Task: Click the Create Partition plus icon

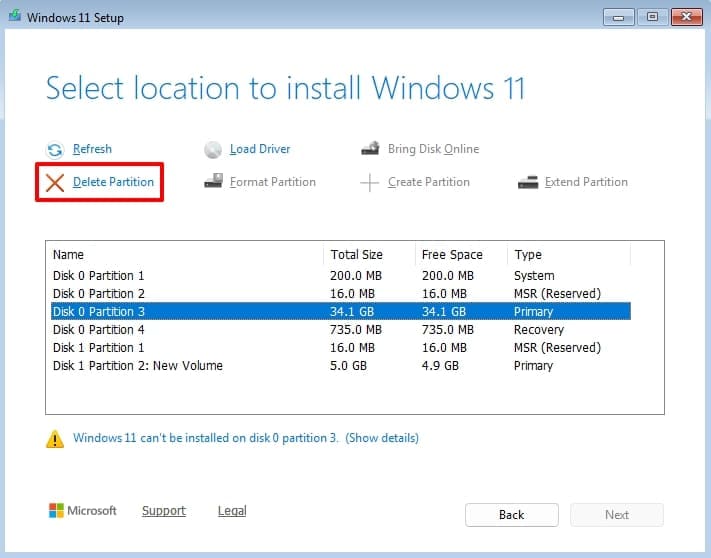Action: 370,183
